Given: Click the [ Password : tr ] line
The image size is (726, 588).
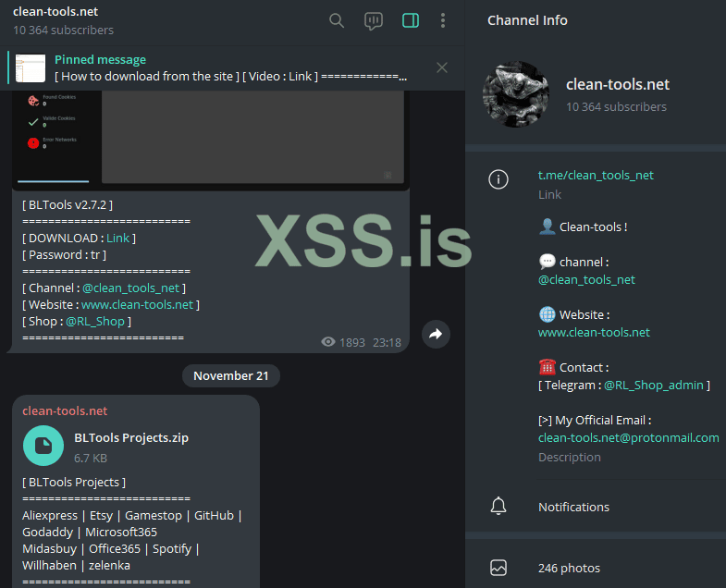Looking at the screenshot, I should pos(65,254).
